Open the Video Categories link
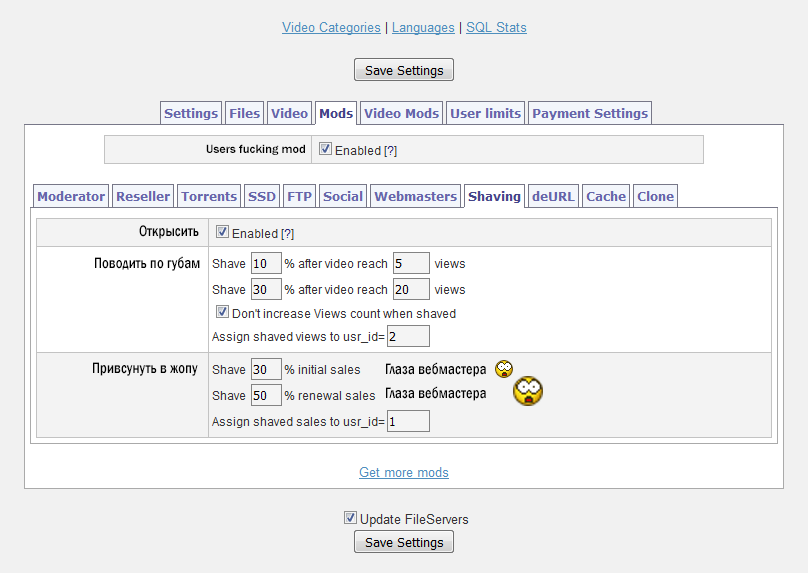This screenshot has height=573, width=808. tap(331, 27)
